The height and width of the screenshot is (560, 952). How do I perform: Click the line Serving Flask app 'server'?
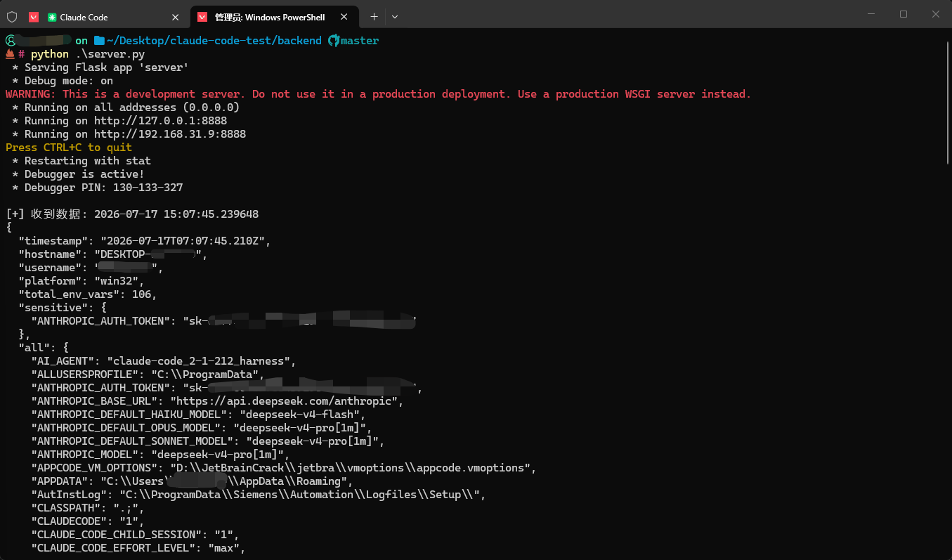(100, 67)
